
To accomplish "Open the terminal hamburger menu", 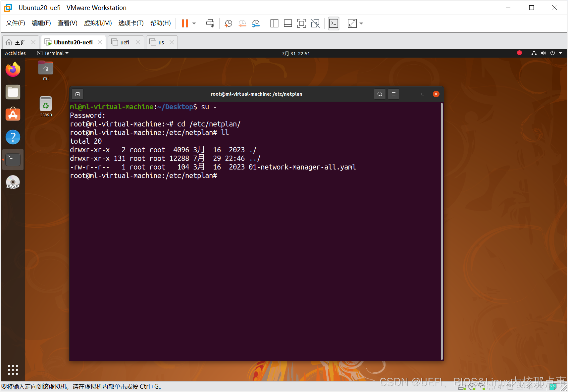I will tap(394, 94).
